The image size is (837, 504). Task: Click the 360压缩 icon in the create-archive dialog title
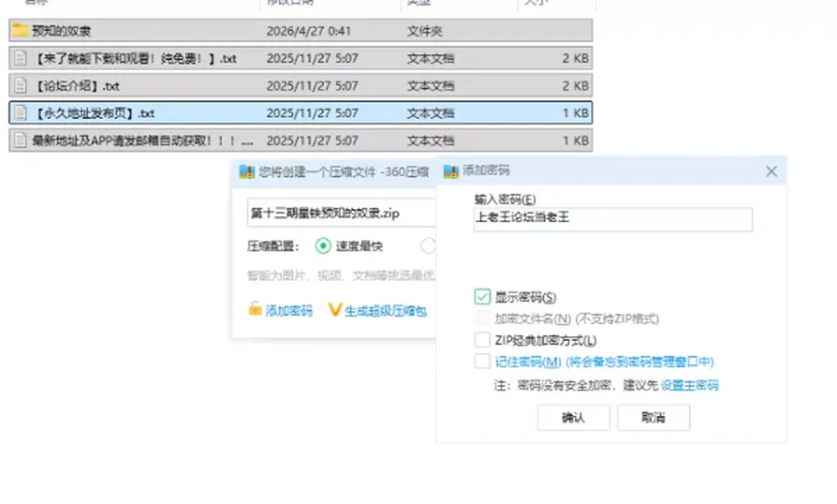click(x=247, y=172)
